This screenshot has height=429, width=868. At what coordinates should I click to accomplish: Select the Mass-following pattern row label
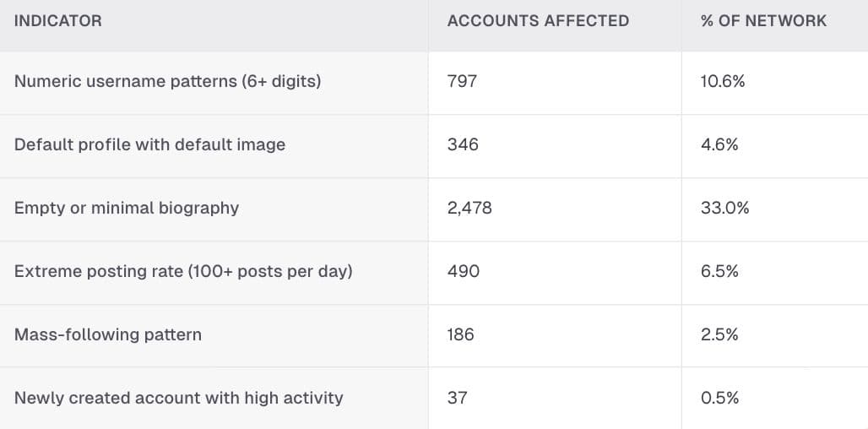click(108, 335)
